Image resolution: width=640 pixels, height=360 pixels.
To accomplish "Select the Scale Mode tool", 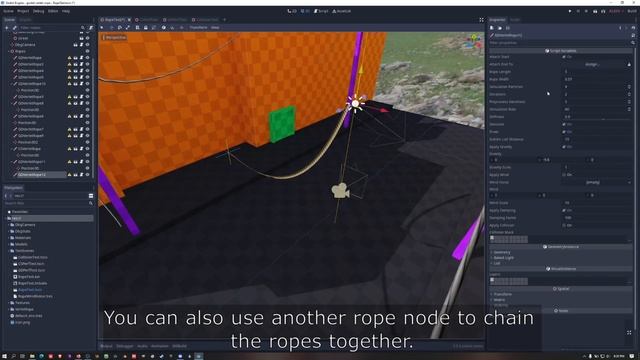I will (x=128, y=28).
